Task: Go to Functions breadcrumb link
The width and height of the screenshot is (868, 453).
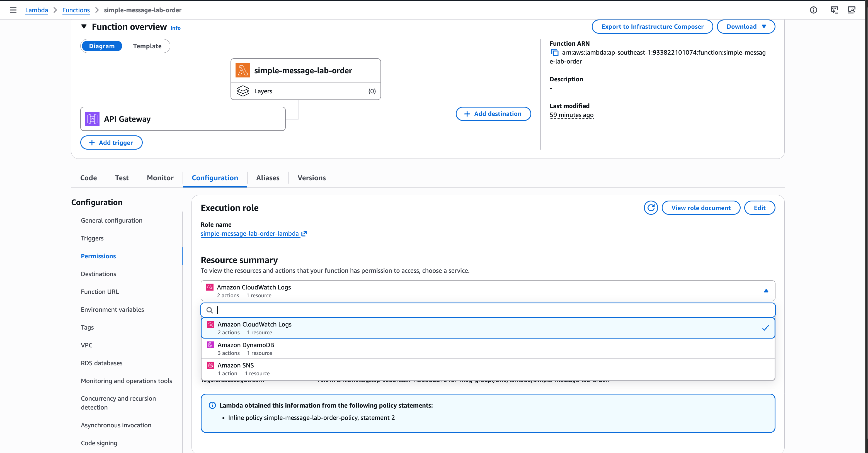Action: coord(76,10)
